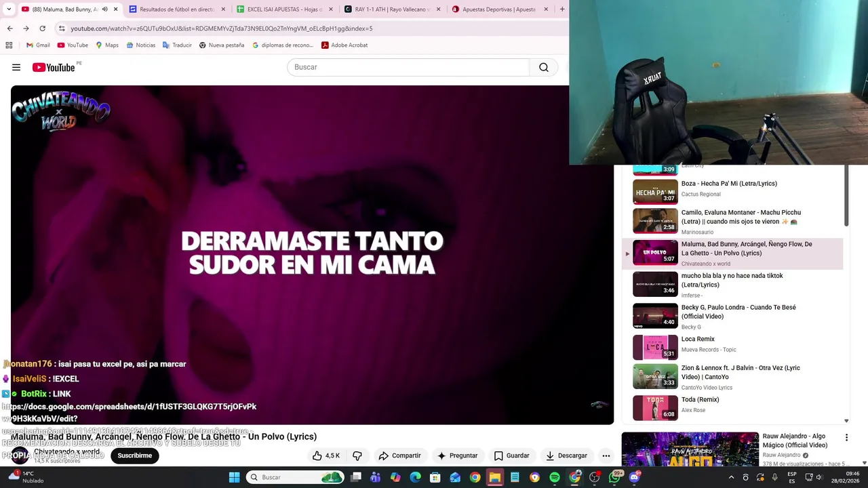Open the diplomas de recono... bookmark
The height and width of the screenshot is (488, 868).
click(283, 45)
